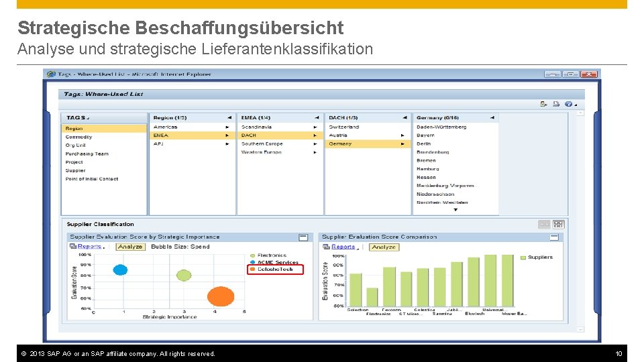Expand the APJ row arrow

227,144
